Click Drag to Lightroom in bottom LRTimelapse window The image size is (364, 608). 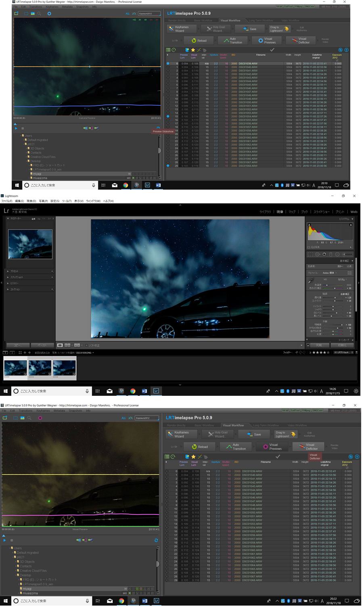coord(287,434)
